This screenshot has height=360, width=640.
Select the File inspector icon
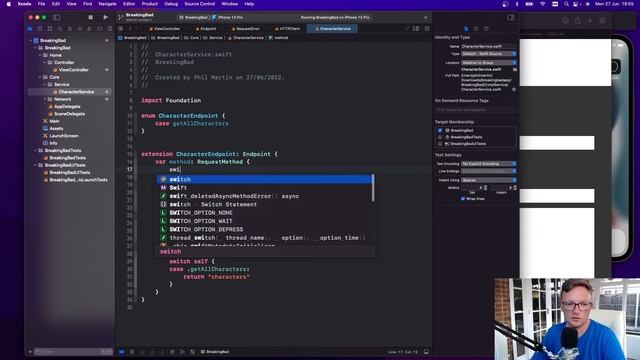pyautogui.click(x=466, y=29)
